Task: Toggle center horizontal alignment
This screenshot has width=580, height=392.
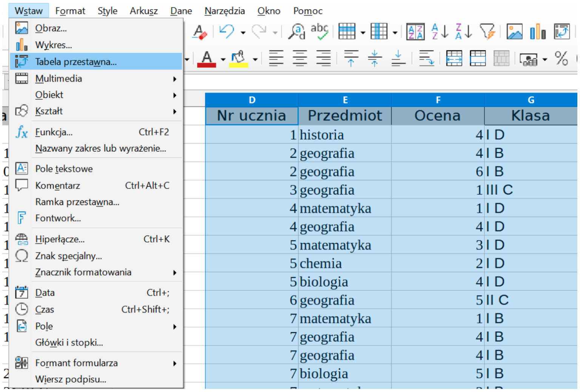Action: (300, 59)
